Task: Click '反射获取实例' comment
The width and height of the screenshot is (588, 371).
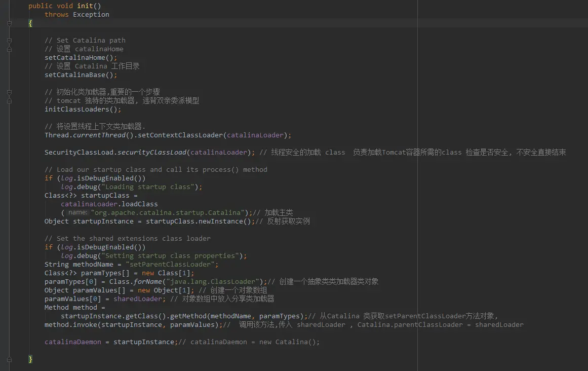Action: [283, 221]
